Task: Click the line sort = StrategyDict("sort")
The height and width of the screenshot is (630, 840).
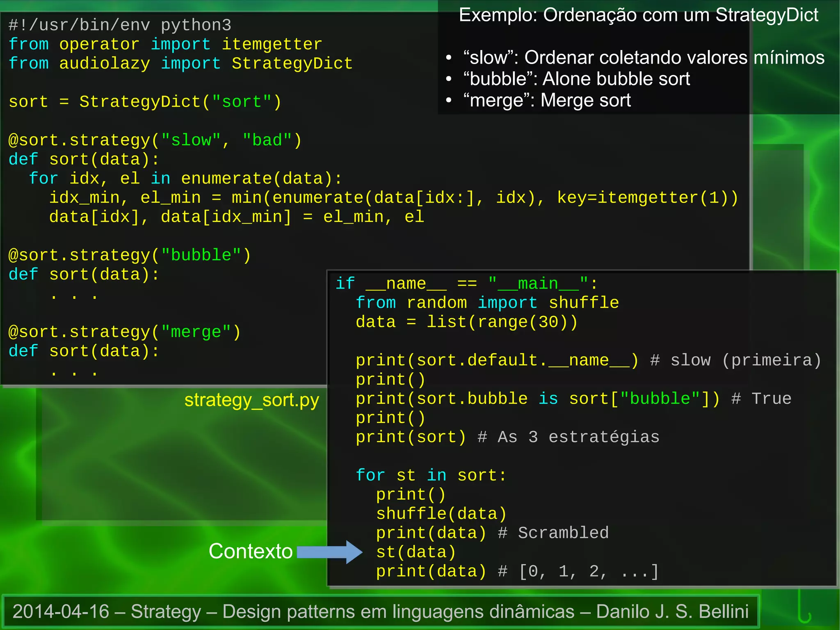Action: coord(145,102)
